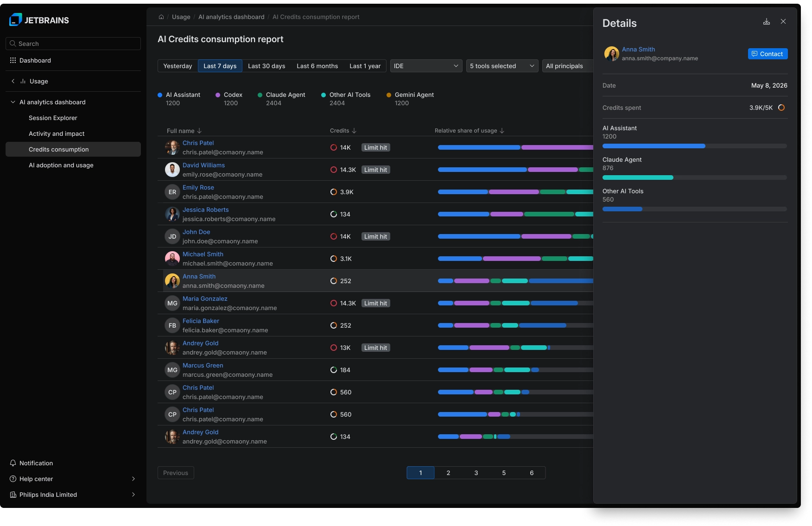812x526 pixels.
Task: Expand the Help center arrow
Action: coord(133,479)
